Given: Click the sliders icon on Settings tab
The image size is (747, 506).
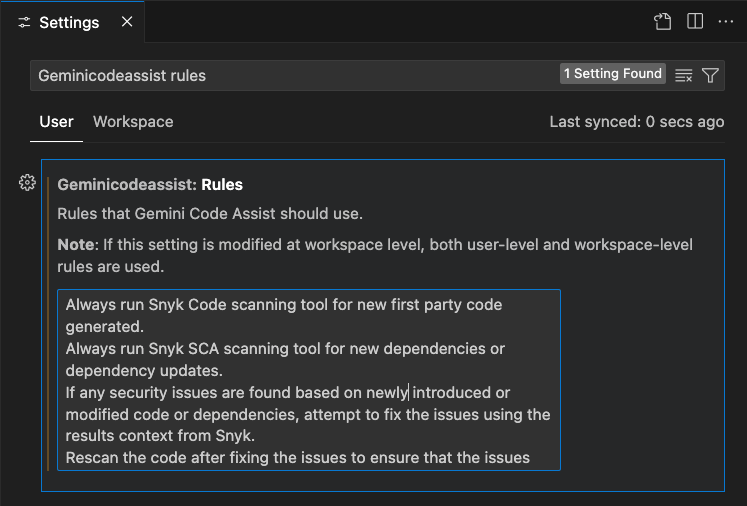Looking at the screenshot, I should coord(25,22).
